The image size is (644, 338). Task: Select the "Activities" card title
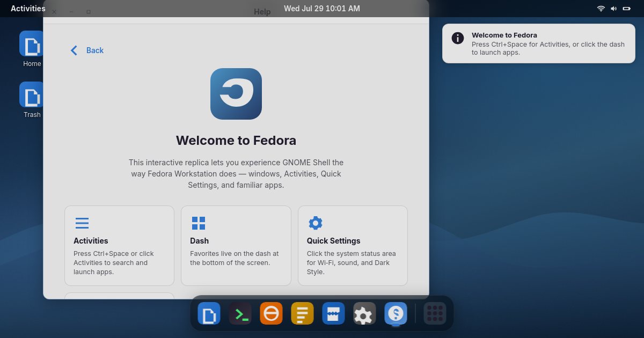click(91, 241)
